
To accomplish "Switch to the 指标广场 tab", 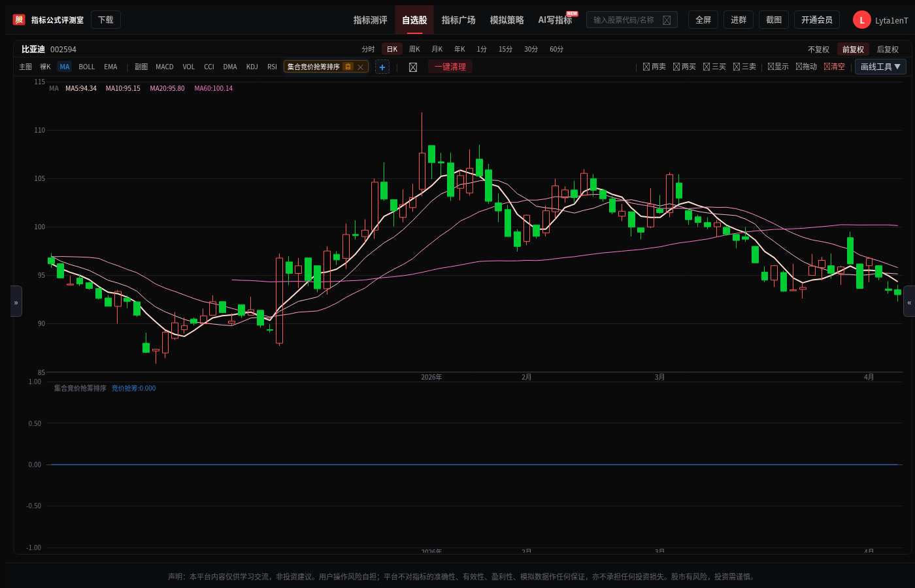I will coord(458,20).
